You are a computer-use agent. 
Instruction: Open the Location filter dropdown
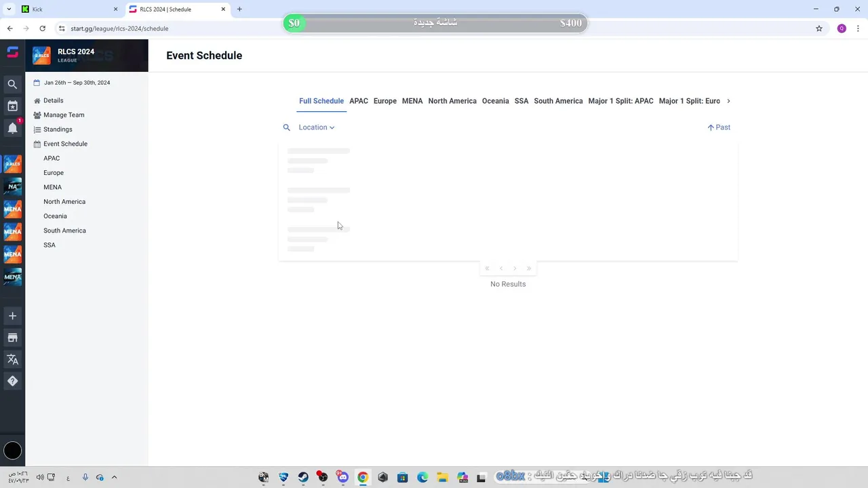pos(317,127)
